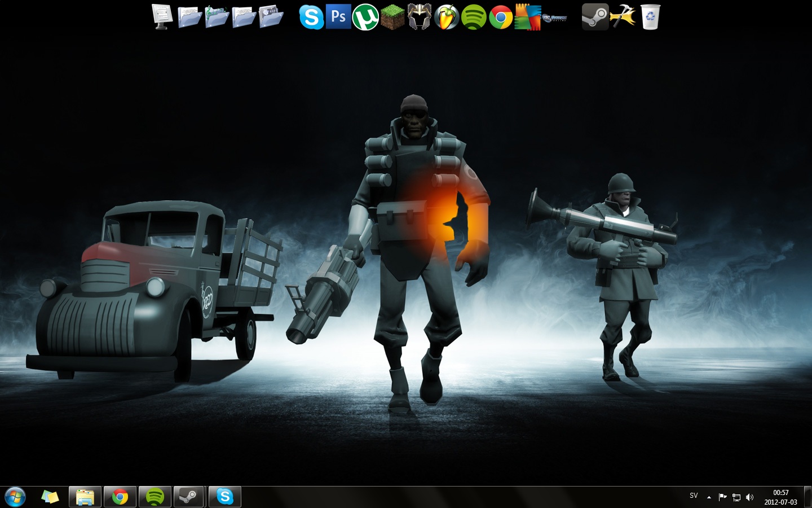Open Windows Explorer from the taskbar
The image size is (812, 508).
(x=85, y=497)
